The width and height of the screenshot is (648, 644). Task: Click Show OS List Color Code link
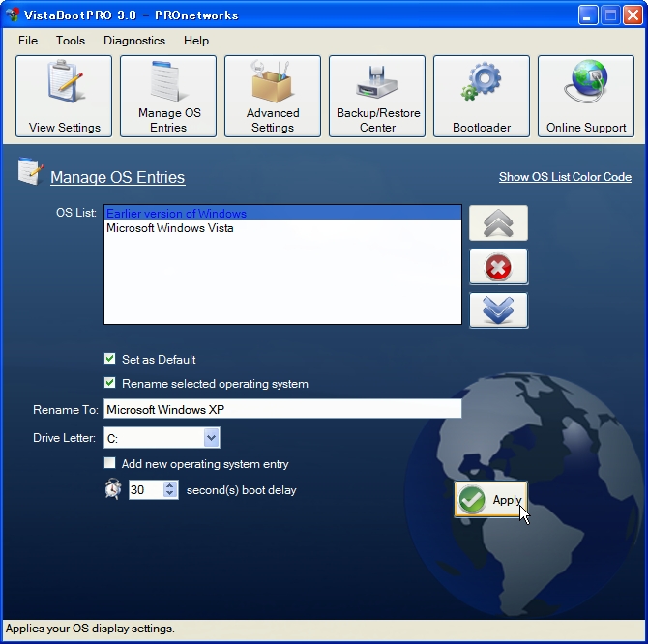click(565, 177)
